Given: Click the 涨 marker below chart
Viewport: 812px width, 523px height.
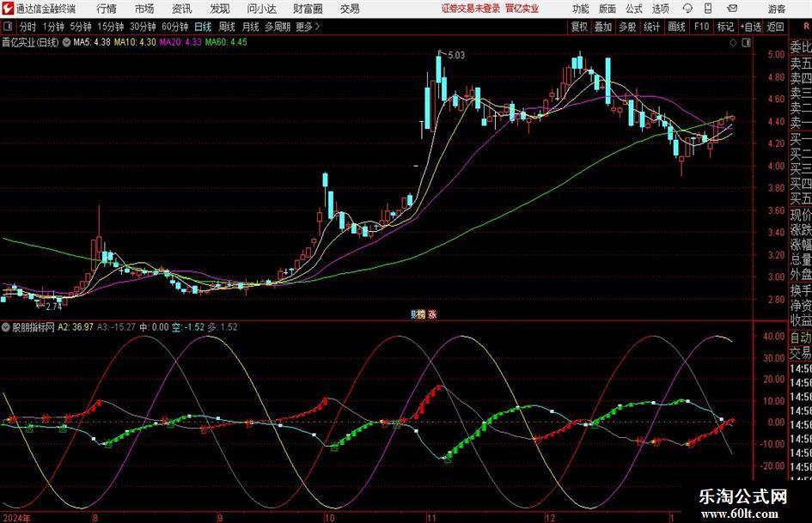Looking at the screenshot, I should tap(431, 314).
